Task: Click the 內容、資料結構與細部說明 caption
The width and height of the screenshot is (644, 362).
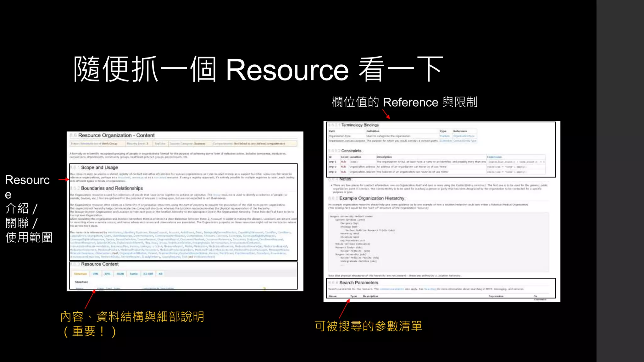Action: [132, 316]
